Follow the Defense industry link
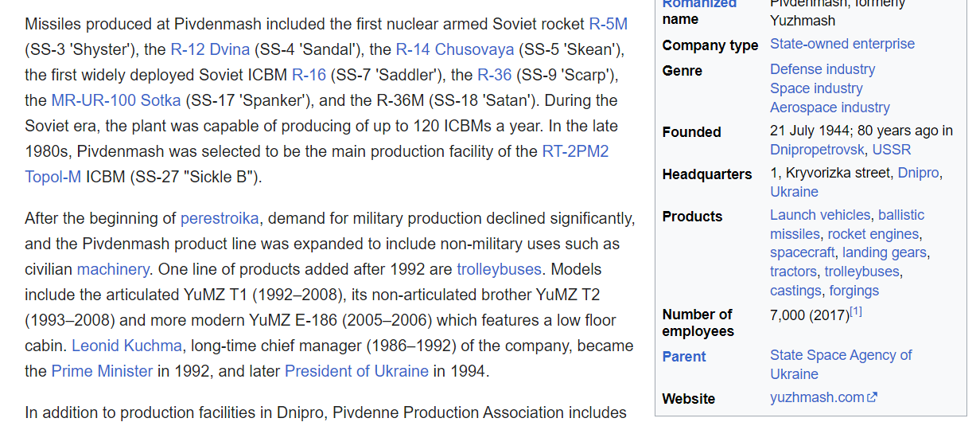Viewport: 980px width, 426px height. [x=822, y=69]
